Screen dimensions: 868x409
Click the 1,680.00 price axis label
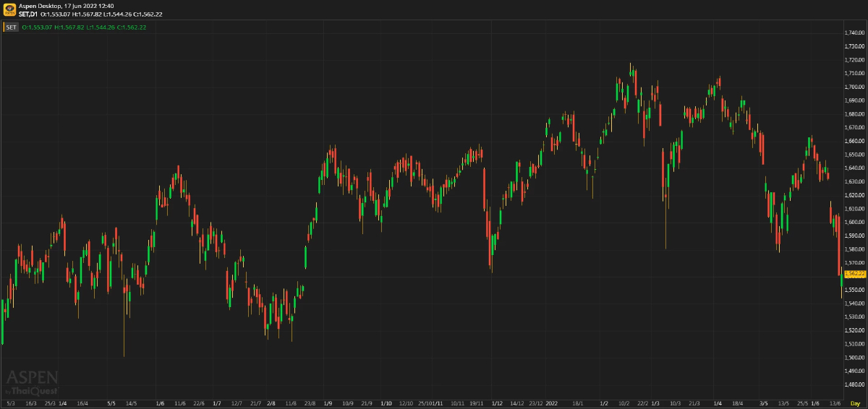(856, 114)
